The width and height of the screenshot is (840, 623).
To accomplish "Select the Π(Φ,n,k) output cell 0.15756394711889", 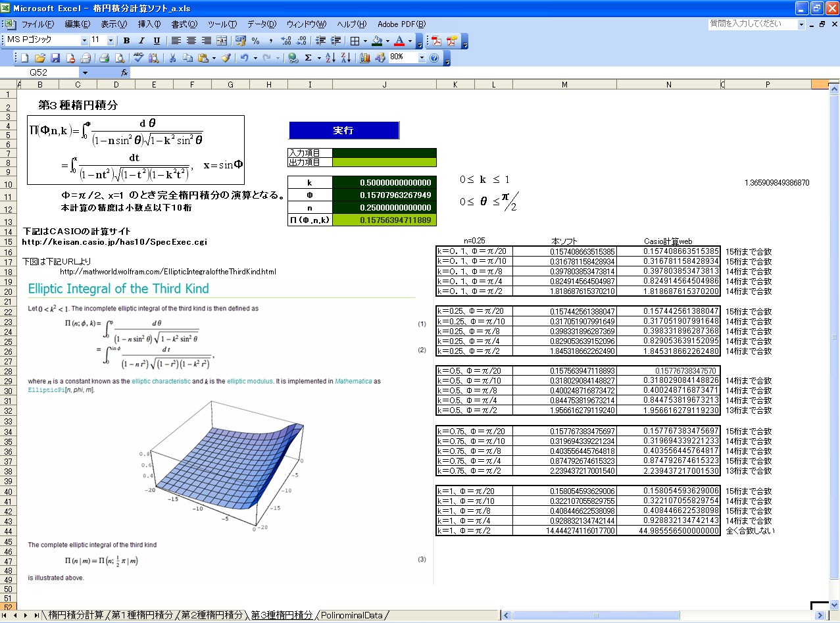I will 384,220.
